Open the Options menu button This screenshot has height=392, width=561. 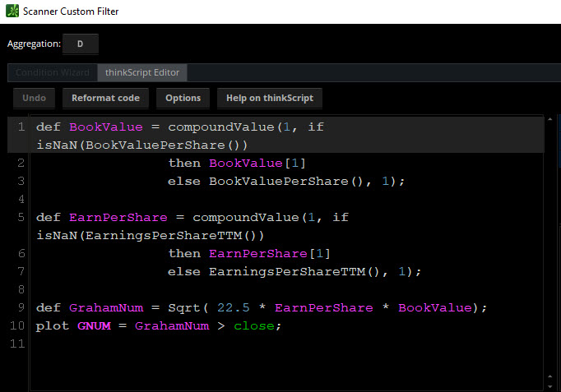(x=183, y=98)
